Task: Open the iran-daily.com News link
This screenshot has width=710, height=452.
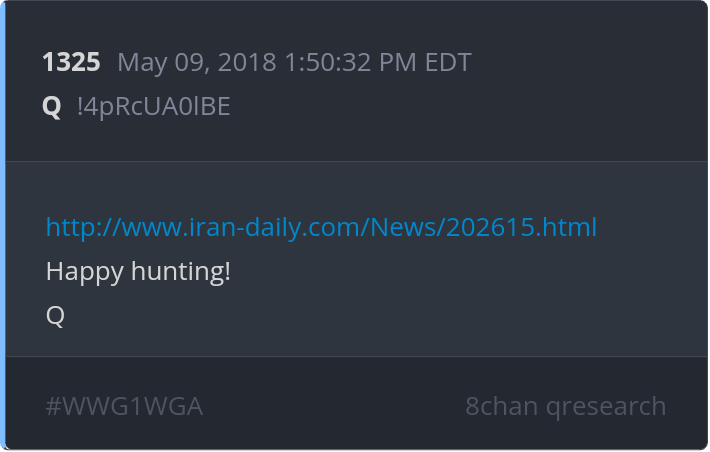Action: click(321, 227)
